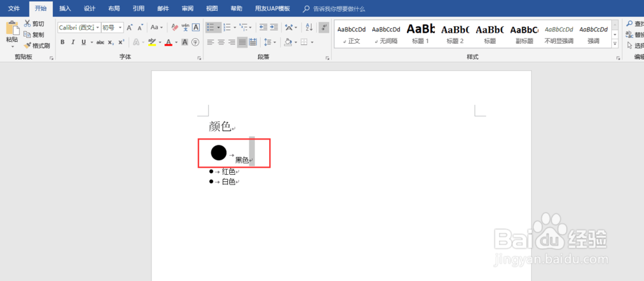
Task: Click the Find (查找) magnifier icon
Action: coord(629,24)
